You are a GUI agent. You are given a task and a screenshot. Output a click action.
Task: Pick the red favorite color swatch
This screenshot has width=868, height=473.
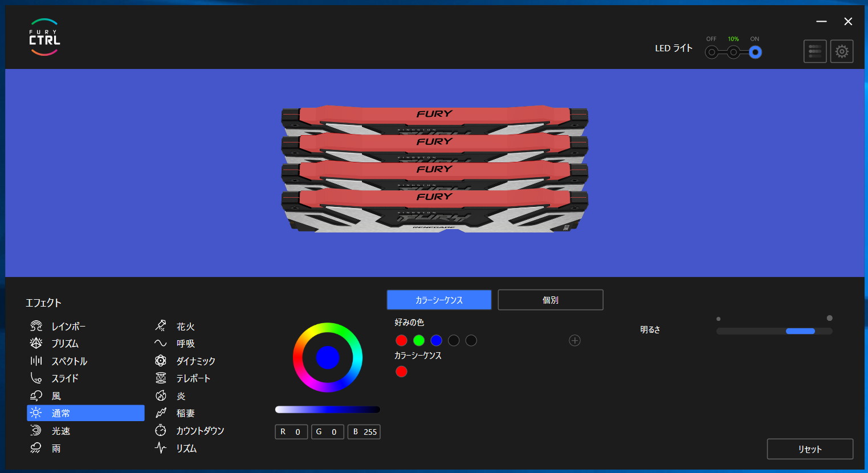[401, 340]
